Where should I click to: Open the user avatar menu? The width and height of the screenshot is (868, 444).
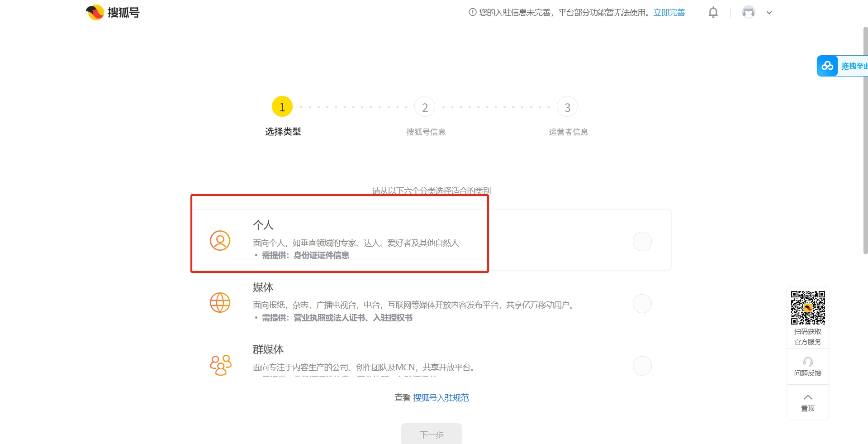(x=749, y=12)
